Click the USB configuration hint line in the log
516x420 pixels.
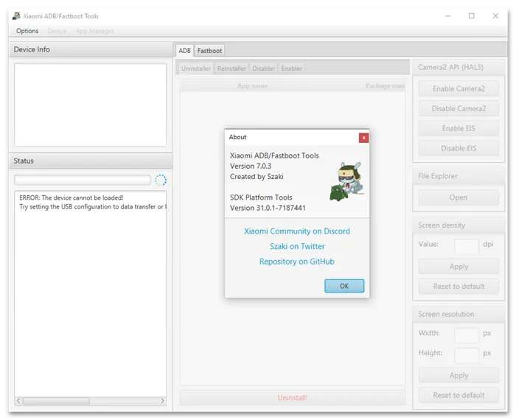[92, 206]
